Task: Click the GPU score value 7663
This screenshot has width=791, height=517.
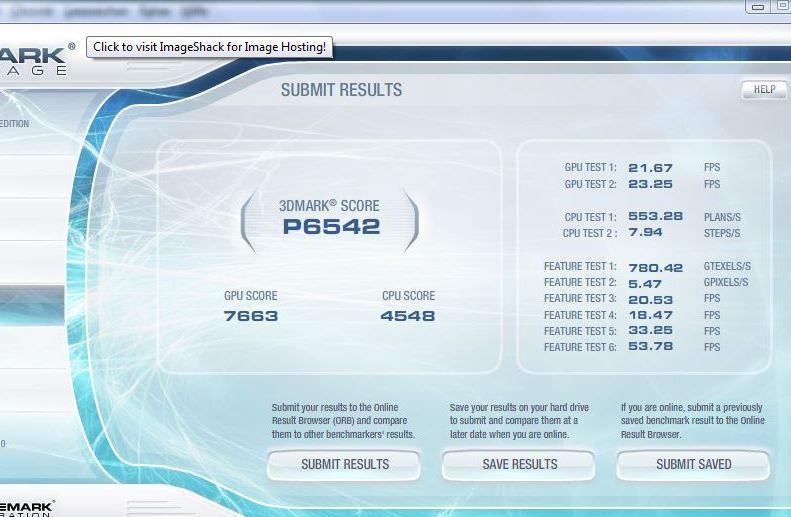Action: point(251,316)
